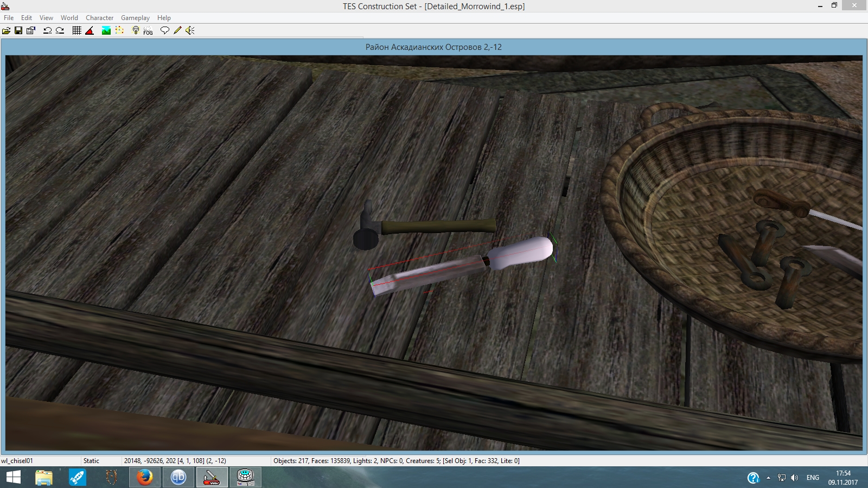Open the clock showing 17:54
The image size is (868, 488).
843,478
